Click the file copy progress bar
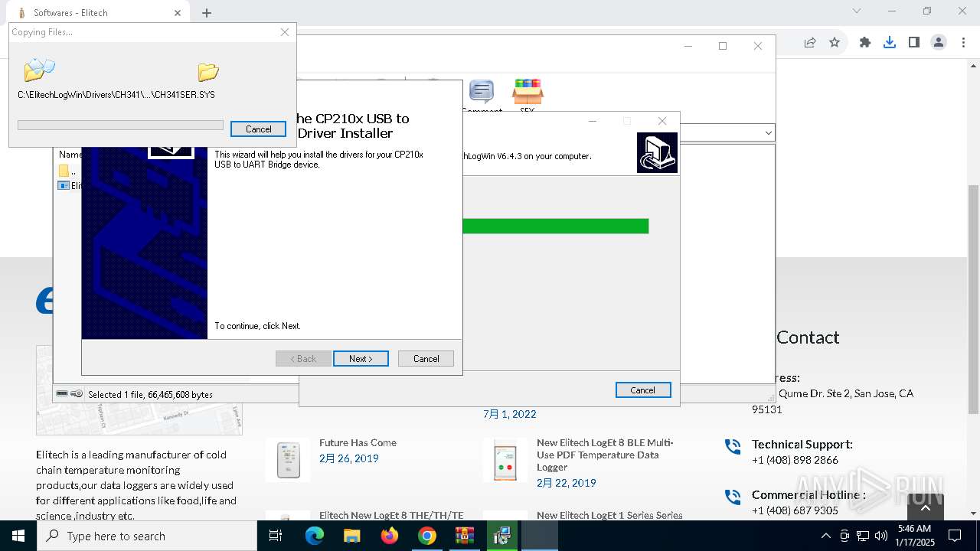980x551 pixels. [120, 125]
